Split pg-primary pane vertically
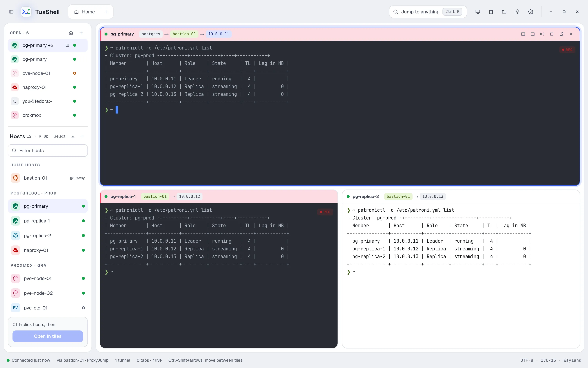Viewport: 588px width, 368px height. pyautogui.click(x=523, y=34)
